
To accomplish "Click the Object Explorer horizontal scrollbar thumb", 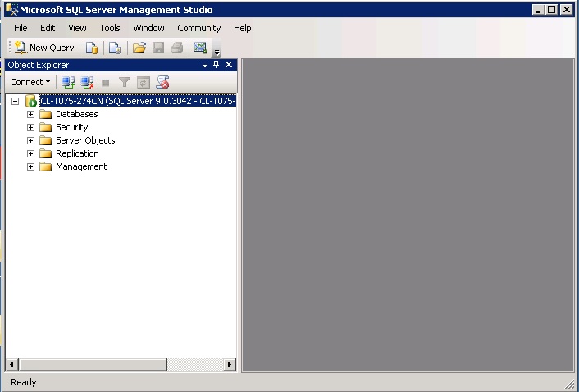I will [x=93, y=365].
